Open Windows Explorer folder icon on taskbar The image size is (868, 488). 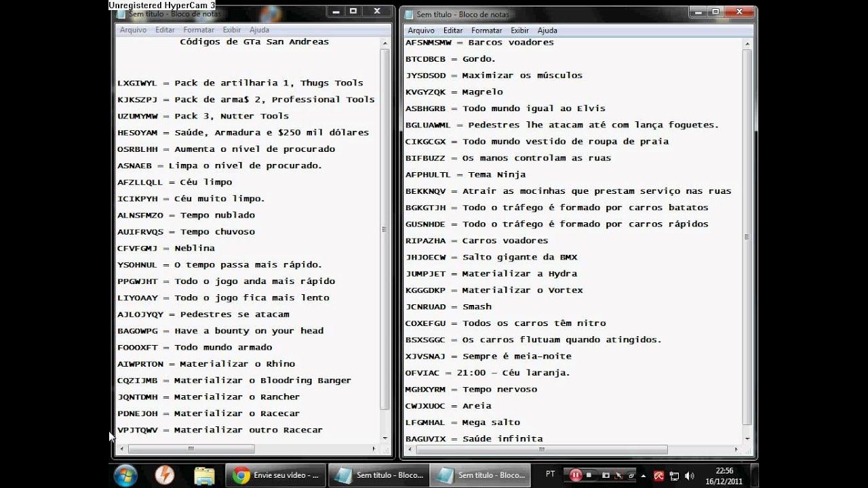[x=203, y=475]
